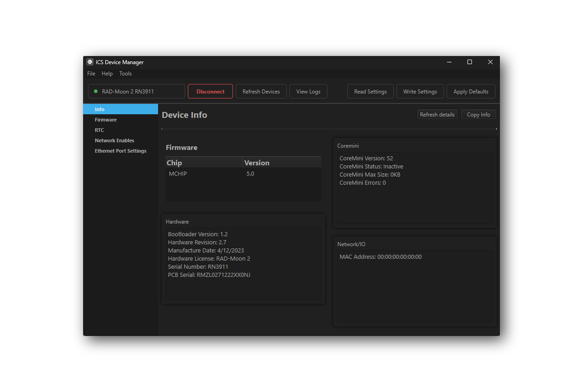Click CoreMini Max Size: 0KB line
The height and width of the screenshot is (392, 583).
click(x=370, y=175)
